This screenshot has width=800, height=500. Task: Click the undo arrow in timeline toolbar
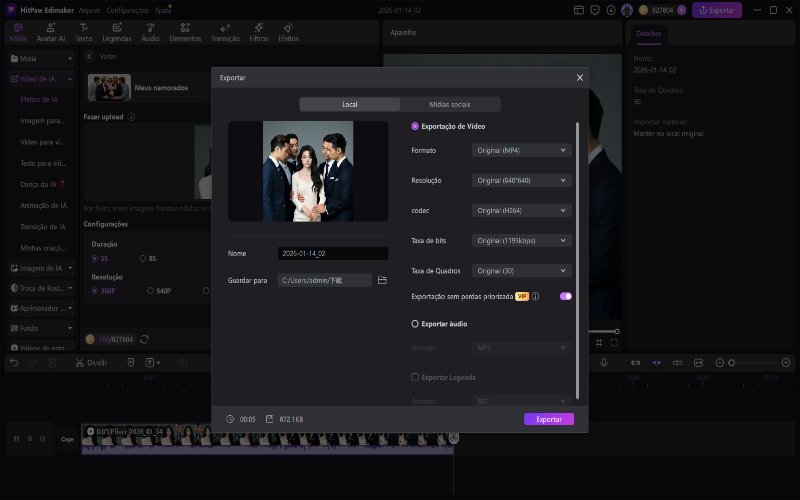tap(14, 363)
